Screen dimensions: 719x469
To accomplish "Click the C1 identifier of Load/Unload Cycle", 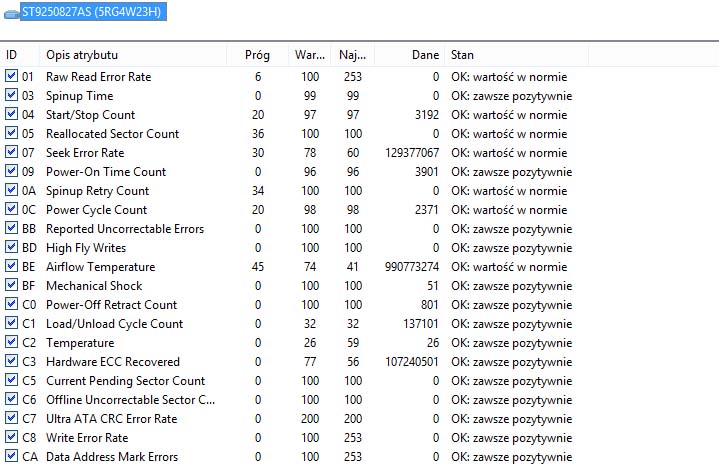I will coord(28,324).
